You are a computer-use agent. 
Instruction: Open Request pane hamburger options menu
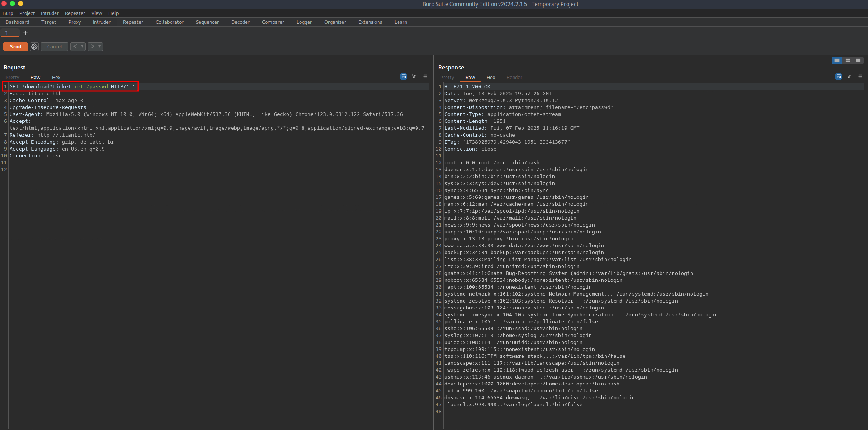click(425, 76)
